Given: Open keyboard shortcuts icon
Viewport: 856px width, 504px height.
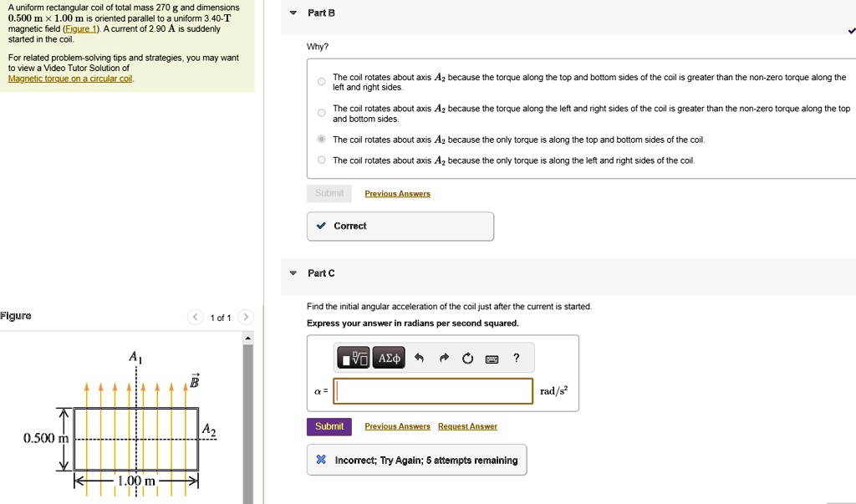Looking at the screenshot, I should (x=492, y=359).
